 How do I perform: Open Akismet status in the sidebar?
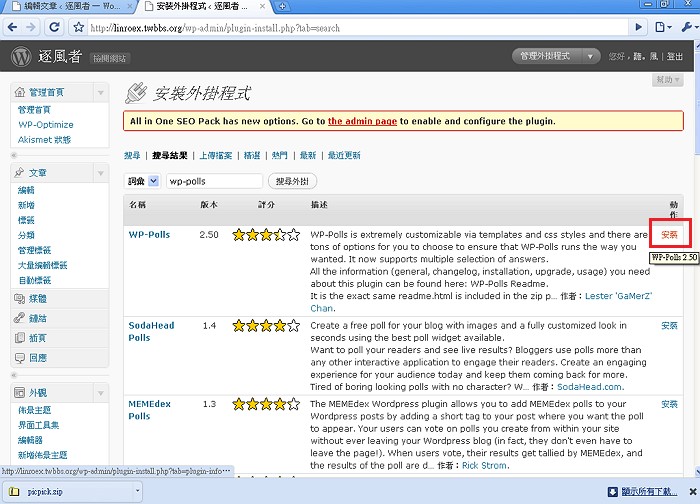pos(44,140)
